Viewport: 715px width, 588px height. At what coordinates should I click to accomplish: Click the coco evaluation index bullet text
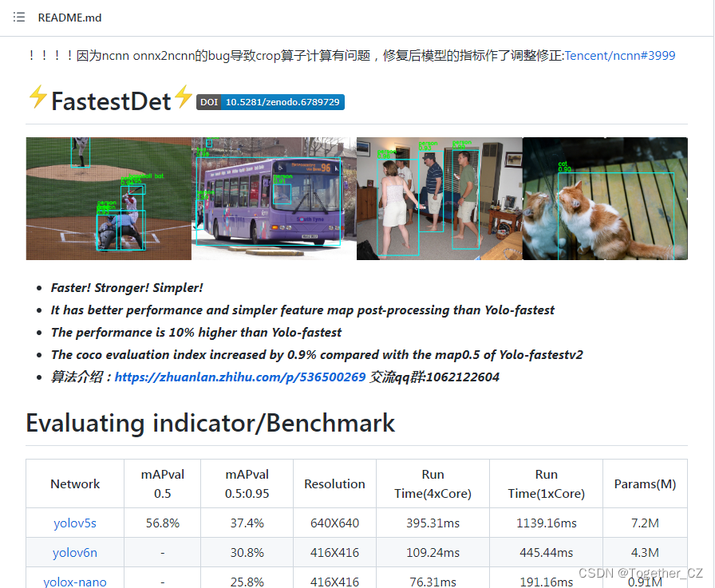pyautogui.click(x=317, y=354)
